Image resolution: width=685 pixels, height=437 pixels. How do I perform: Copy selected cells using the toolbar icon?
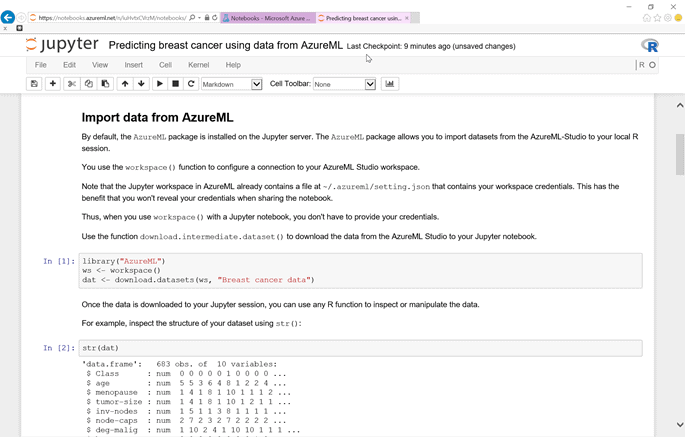coord(89,84)
